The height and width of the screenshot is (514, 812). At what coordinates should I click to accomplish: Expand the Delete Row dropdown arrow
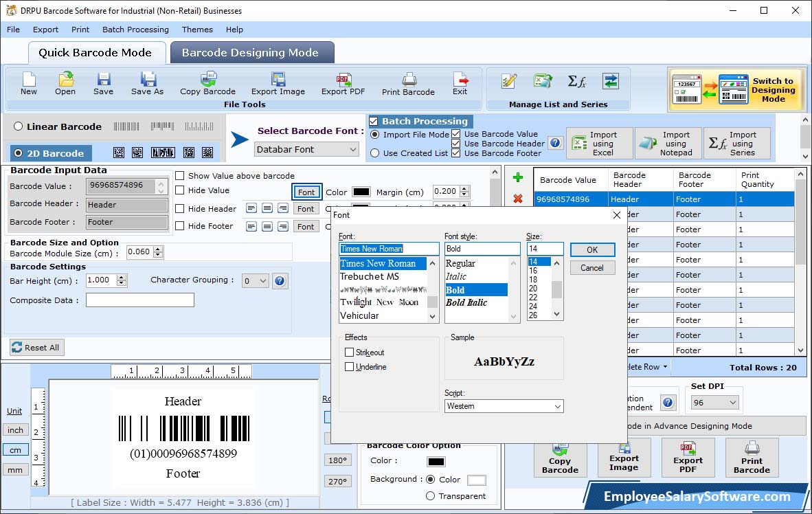[x=666, y=366]
